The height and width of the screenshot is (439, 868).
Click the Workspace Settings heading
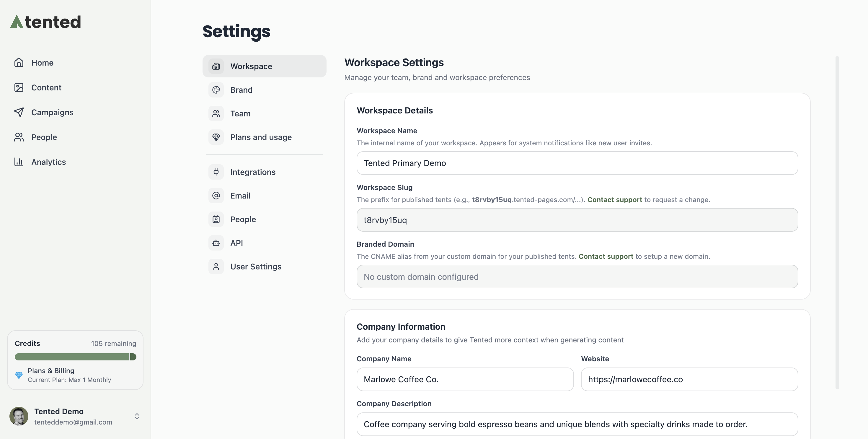pyautogui.click(x=394, y=62)
